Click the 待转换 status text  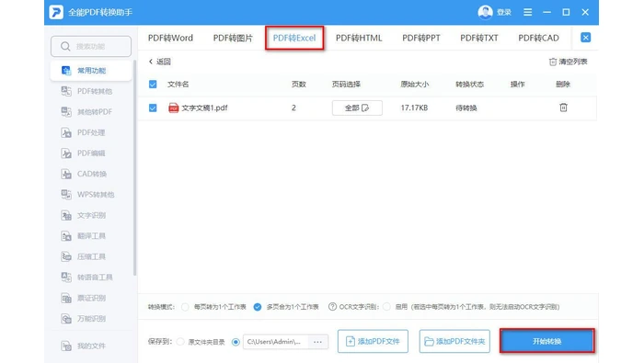pyautogui.click(x=466, y=108)
